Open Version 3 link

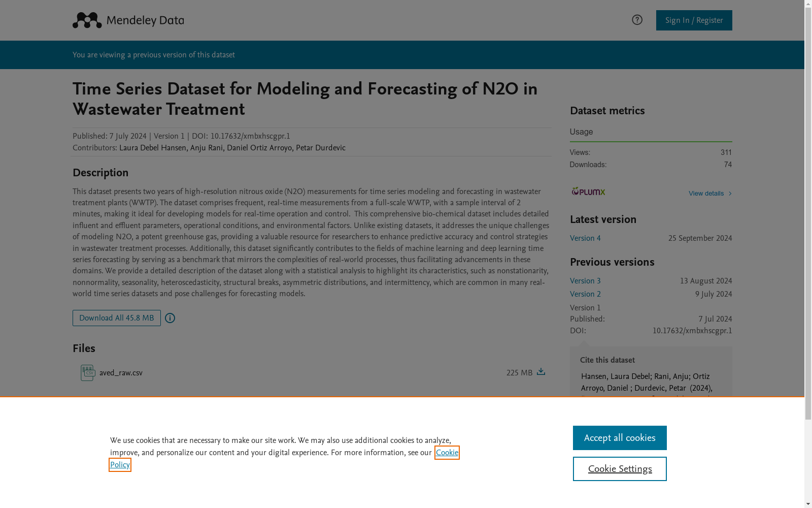[x=585, y=281]
